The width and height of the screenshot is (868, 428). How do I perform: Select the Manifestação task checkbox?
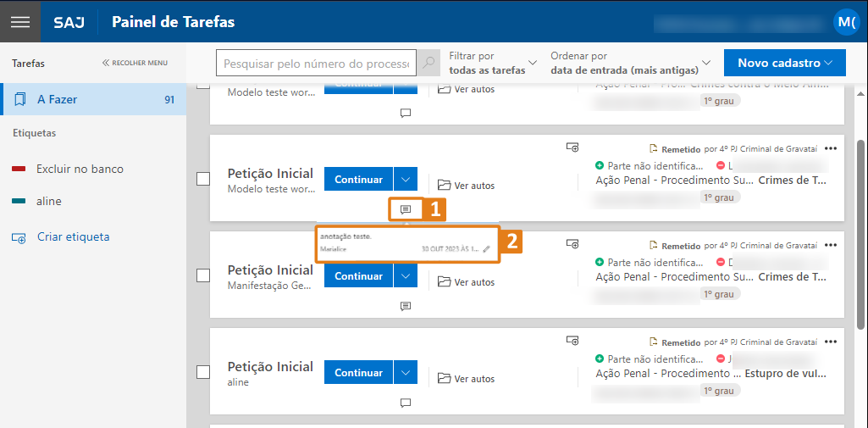coord(203,275)
